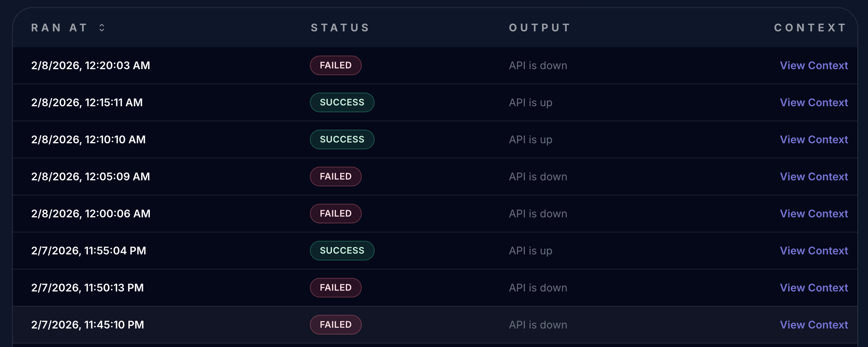The width and height of the screenshot is (868, 347).
Task: Open View Context for 12:00:06 AM run
Action: click(x=814, y=214)
